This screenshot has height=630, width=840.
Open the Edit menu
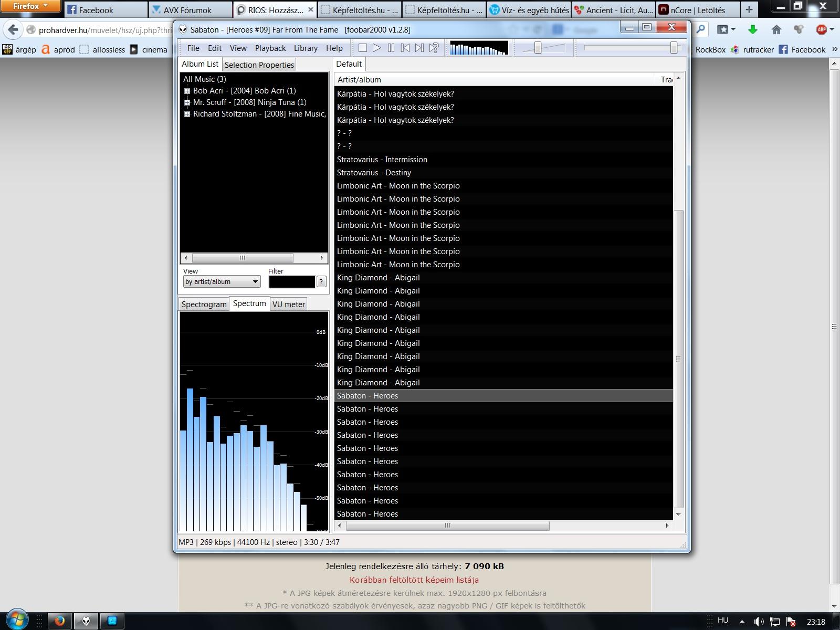pyautogui.click(x=215, y=48)
